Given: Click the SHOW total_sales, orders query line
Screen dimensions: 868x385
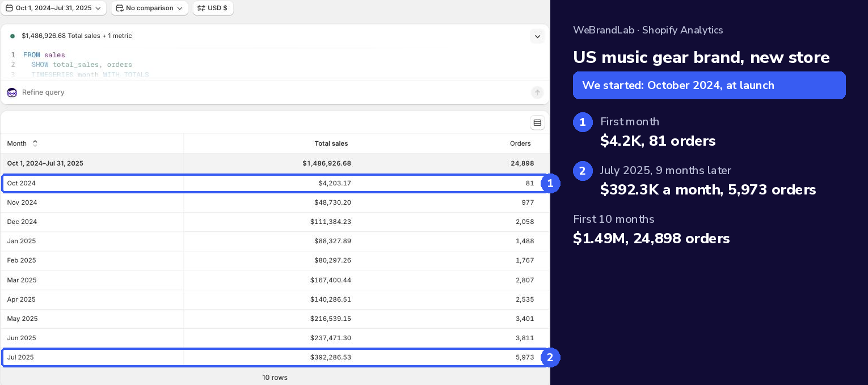Looking at the screenshot, I should [82, 65].
